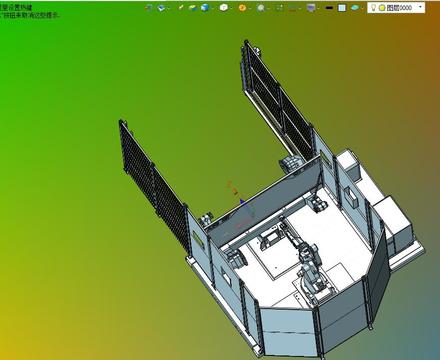Open the layer 0000 dropdown list
This screenshot has width=440, height=360.
click(420, 7)
